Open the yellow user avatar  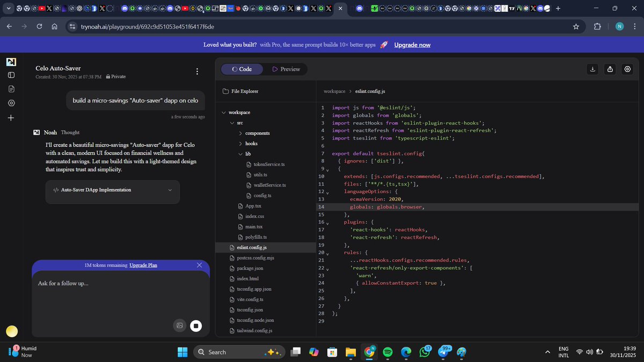tap(11, 331)
